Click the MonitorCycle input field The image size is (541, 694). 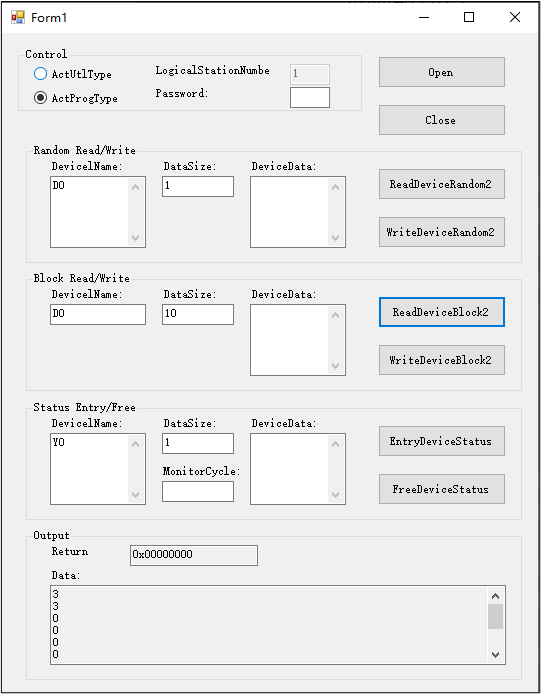198,491
